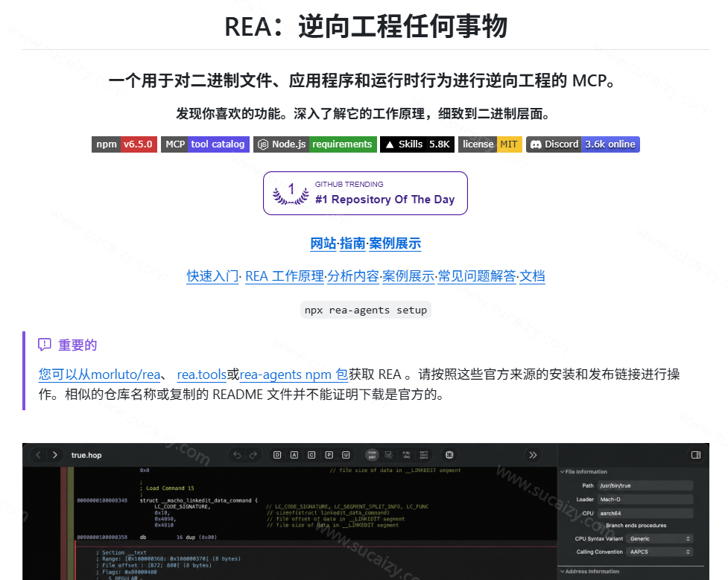Viewport: 728px width, 580px height.
Task: Toggle the right inspector sidebar icon
Action: tap(695, 455)
